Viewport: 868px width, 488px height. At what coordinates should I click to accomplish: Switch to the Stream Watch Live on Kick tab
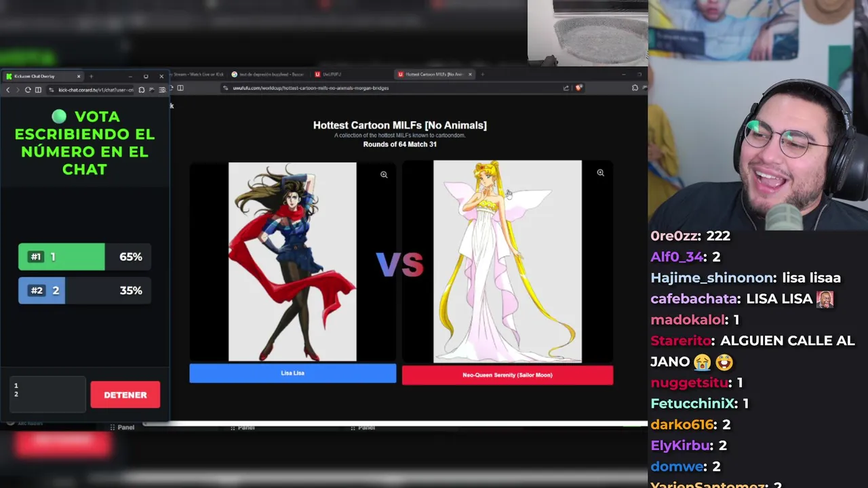197,74
